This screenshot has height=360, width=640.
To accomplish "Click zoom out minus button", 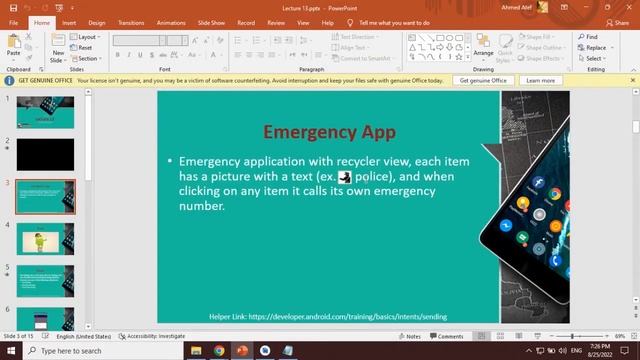I will click(x=551, y=336).
